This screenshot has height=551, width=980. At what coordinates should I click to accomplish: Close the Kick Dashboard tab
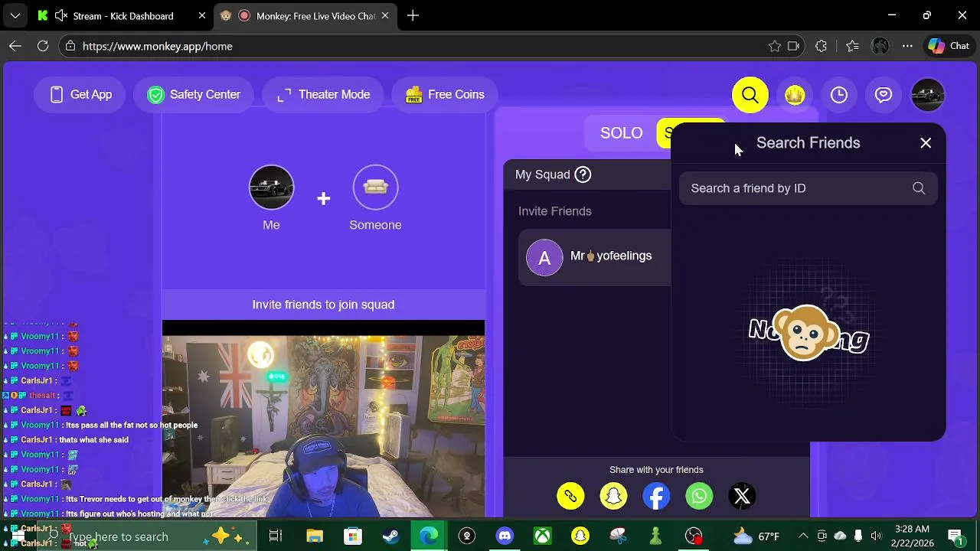[x=202, y=16]
